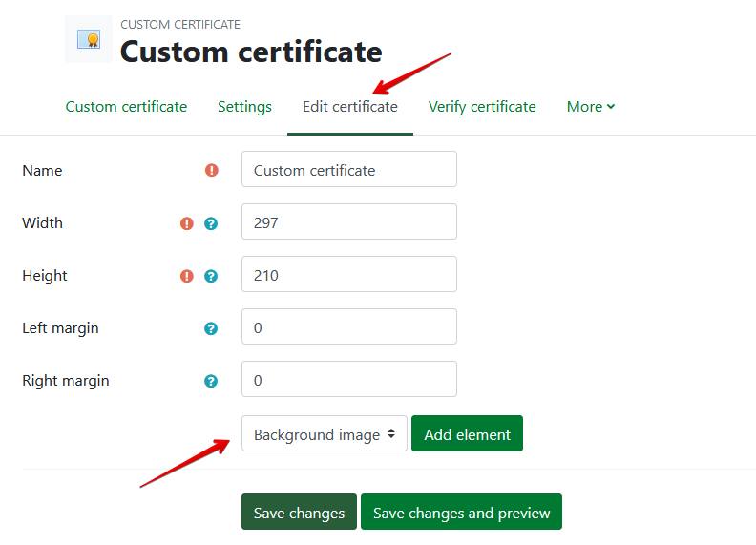Open the help icon for Height
756x545 pixels.
click(x=211, y=276)
